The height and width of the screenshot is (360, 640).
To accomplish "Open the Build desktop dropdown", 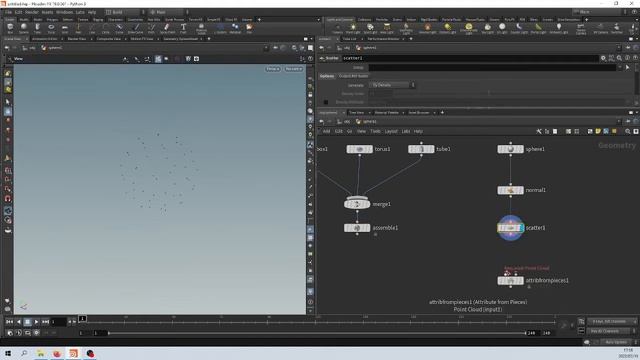I will click(124, 12).
